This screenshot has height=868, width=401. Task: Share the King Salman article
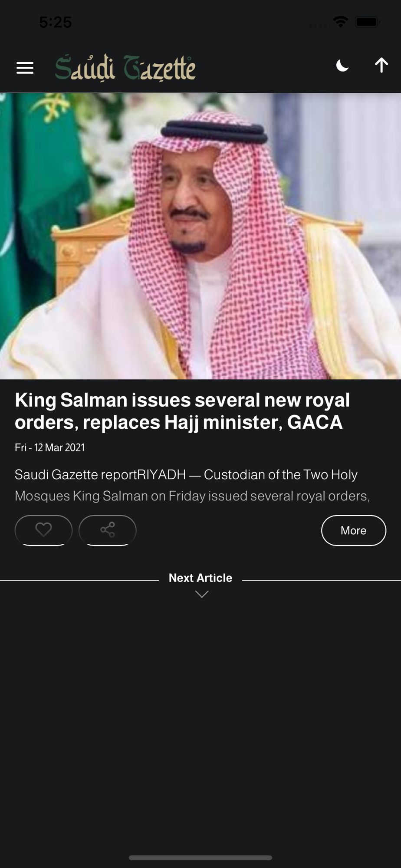point(108,530)
